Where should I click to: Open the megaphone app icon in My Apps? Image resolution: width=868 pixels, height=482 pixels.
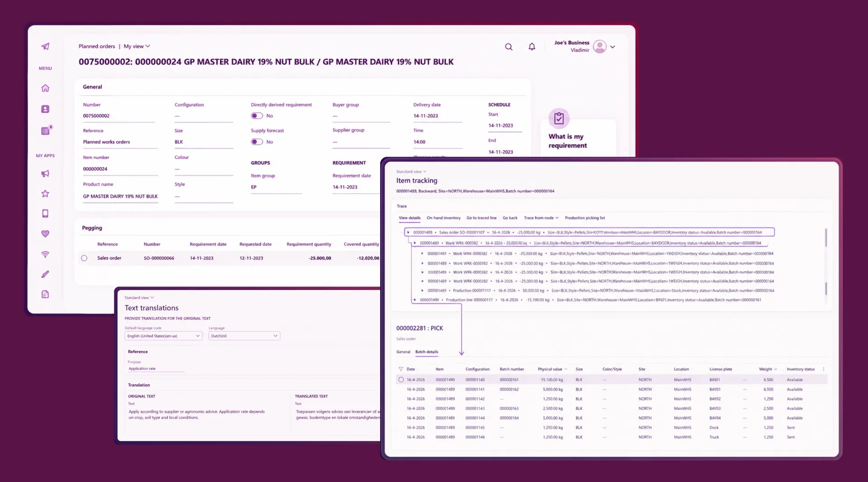(45, 174)
